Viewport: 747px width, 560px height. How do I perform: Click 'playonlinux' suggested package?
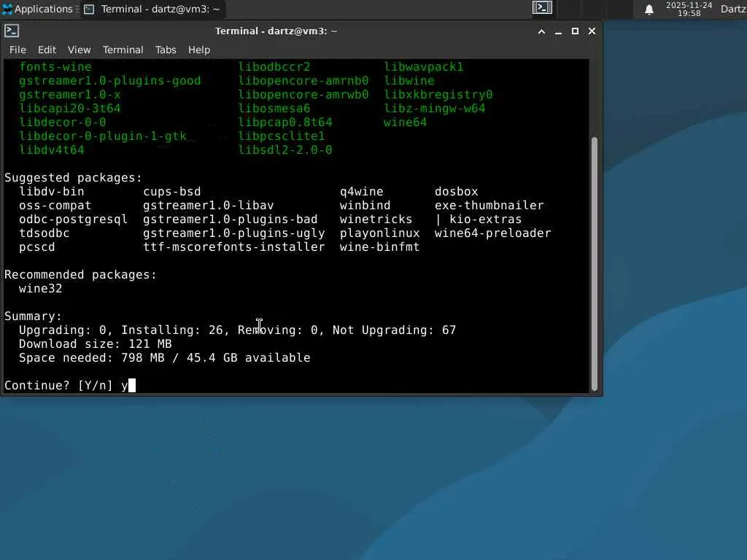pyautogui.click(x=379, y=233)
